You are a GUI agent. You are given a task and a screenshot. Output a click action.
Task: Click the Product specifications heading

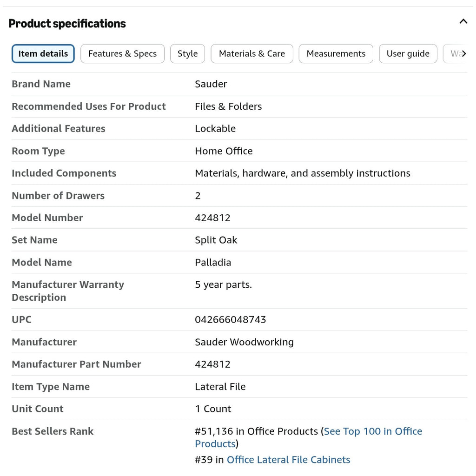(67, 23)
